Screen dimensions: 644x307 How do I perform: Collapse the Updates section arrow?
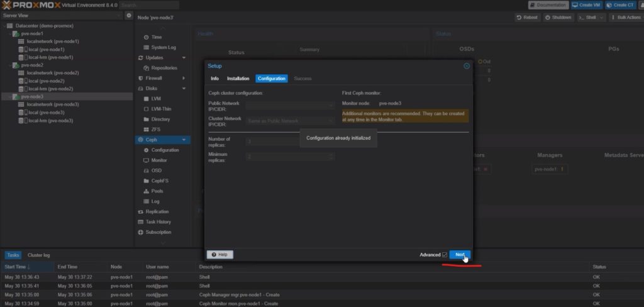click(184, 58)
